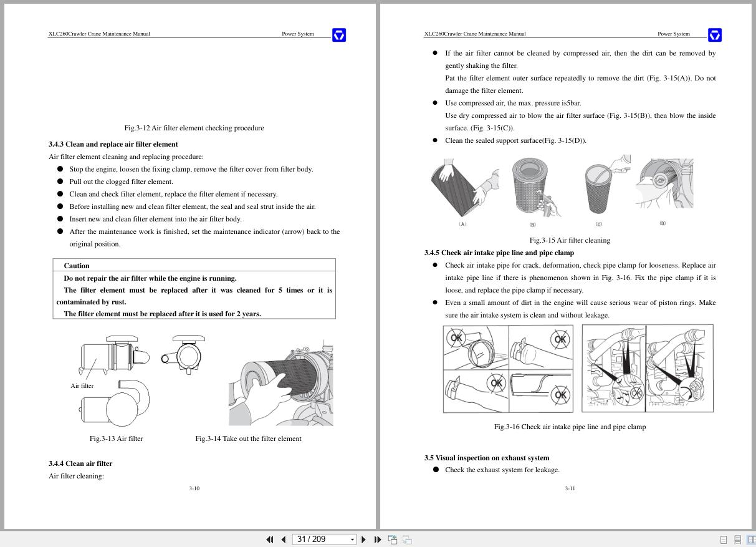Click the air filter line drawing Fig.3-13
756x547 pixels.
pyautogui.click(x=142, y=380)
